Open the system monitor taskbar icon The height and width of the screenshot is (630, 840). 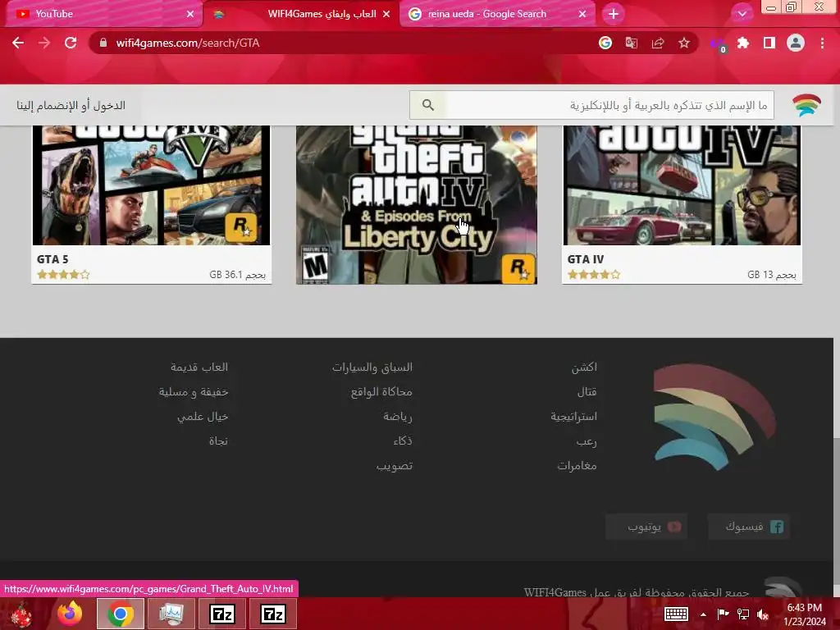pos(171,614)
